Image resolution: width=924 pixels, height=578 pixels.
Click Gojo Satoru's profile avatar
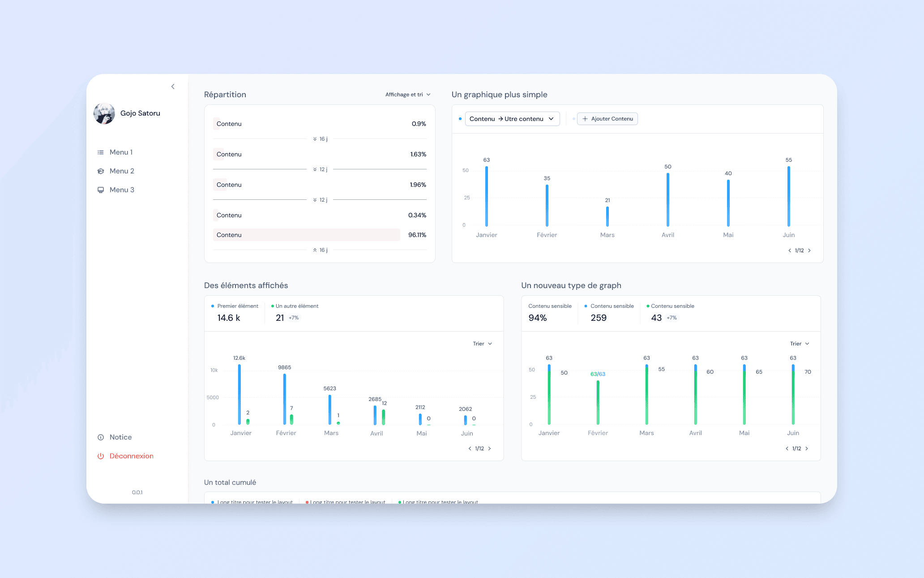[x=104, y=113]
